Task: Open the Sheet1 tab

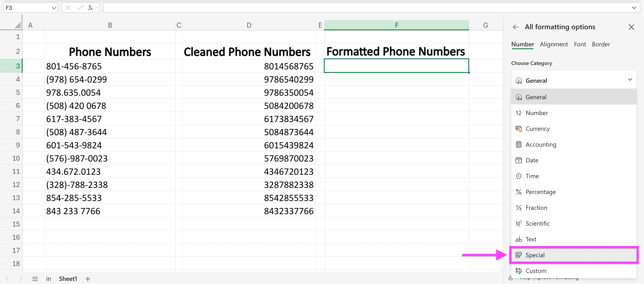Action: click(x=68, y=279)
